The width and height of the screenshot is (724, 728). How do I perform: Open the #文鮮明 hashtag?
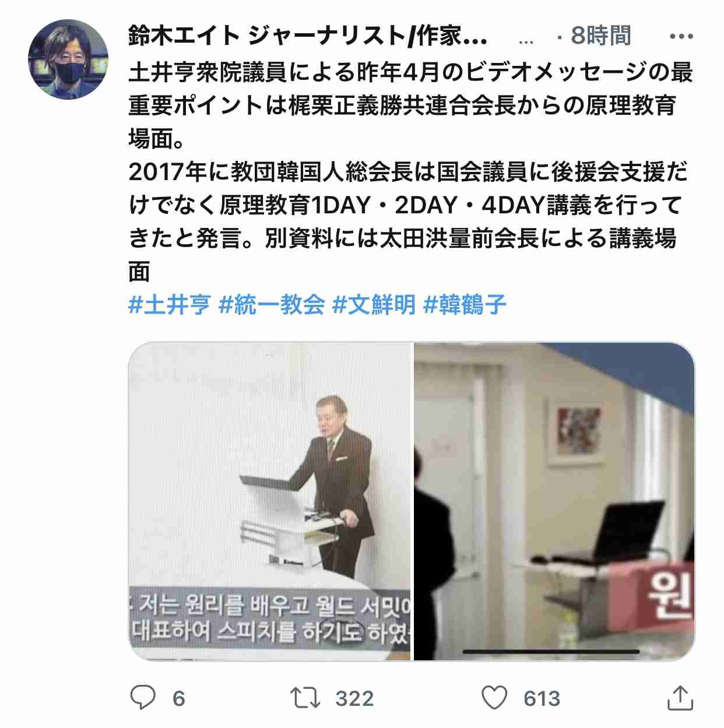(x=374, y=305)
